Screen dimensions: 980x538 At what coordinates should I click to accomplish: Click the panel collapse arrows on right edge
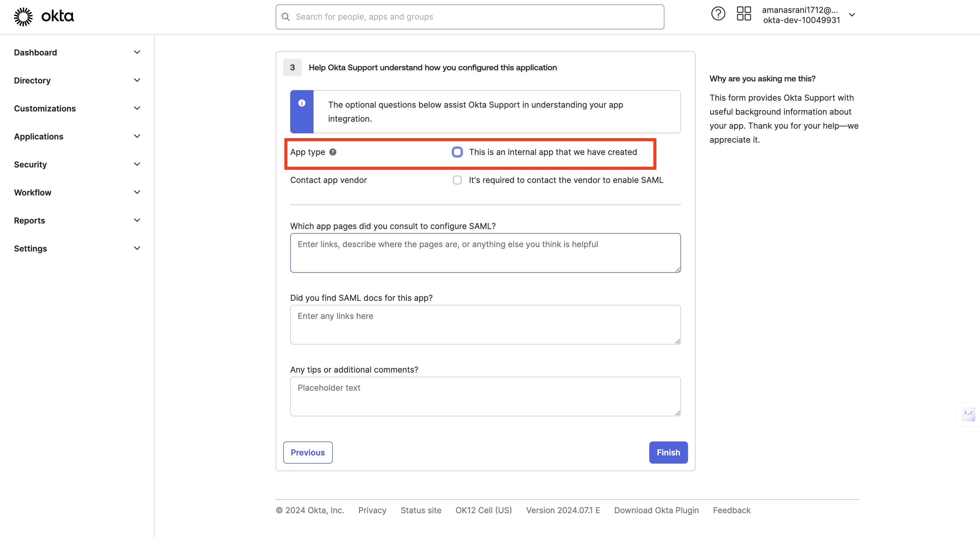[x=969, y=414]
